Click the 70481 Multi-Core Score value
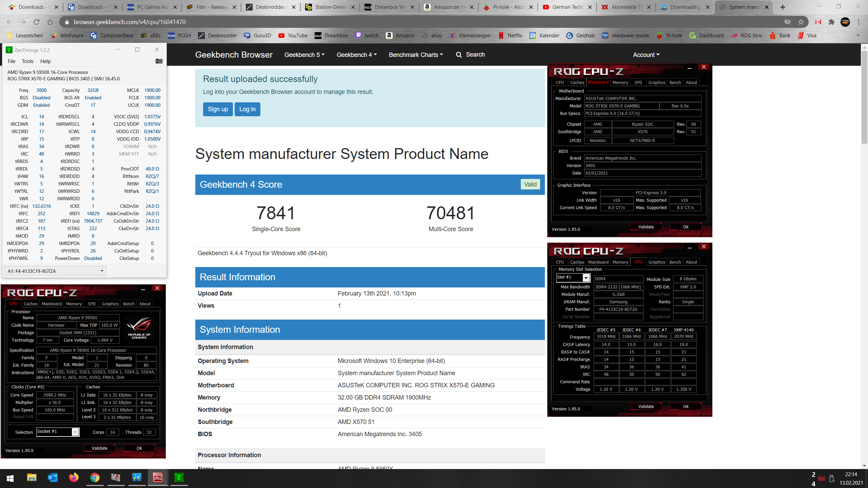Viewport: 868px width, 488px height. coord(451,213)
